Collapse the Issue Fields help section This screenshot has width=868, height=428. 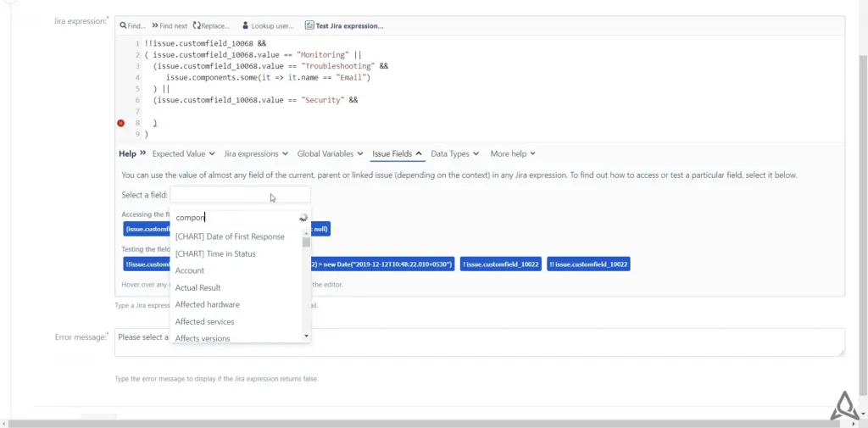point(397,154)
